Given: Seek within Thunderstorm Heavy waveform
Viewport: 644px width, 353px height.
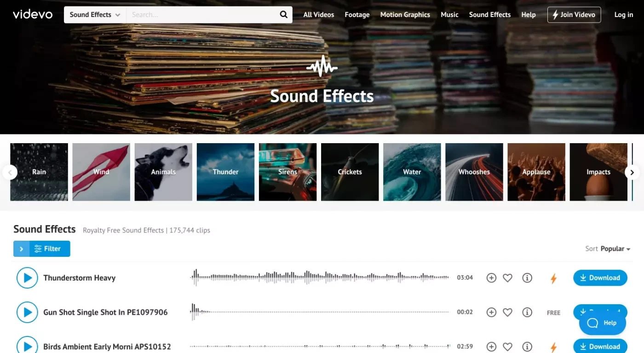Looking at the screenshot, I should click(x=320, y=278).
